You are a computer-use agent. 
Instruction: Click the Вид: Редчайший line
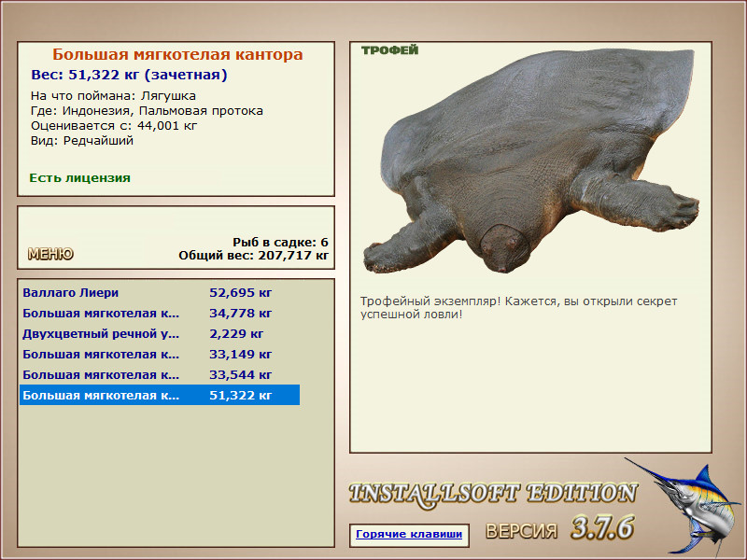82,141
